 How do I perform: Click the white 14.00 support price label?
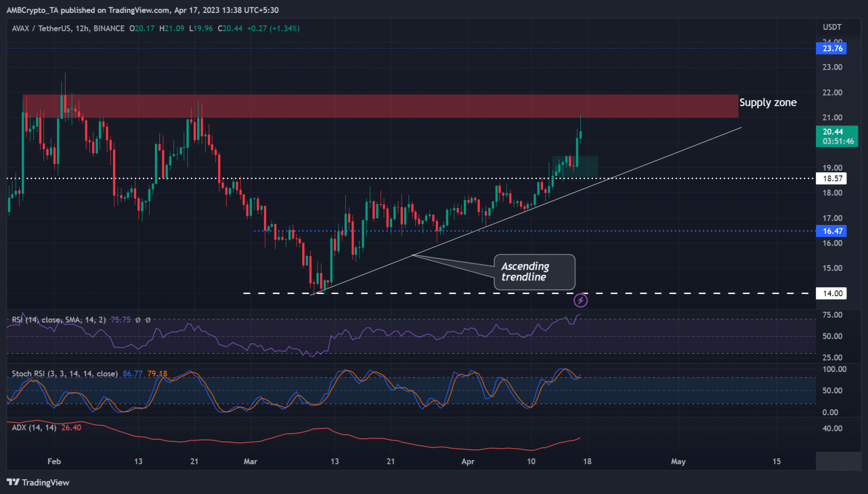tap(831, 293)
